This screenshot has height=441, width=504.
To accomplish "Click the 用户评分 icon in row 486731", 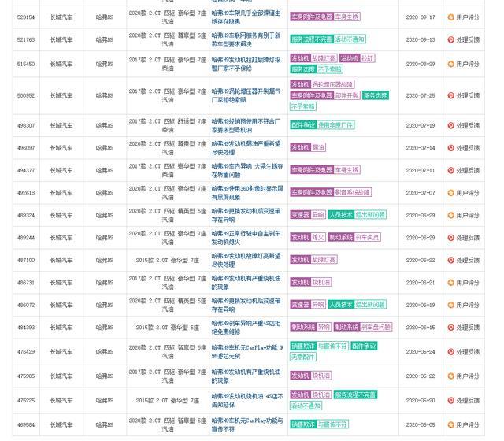I will click(x=451, y=283).
